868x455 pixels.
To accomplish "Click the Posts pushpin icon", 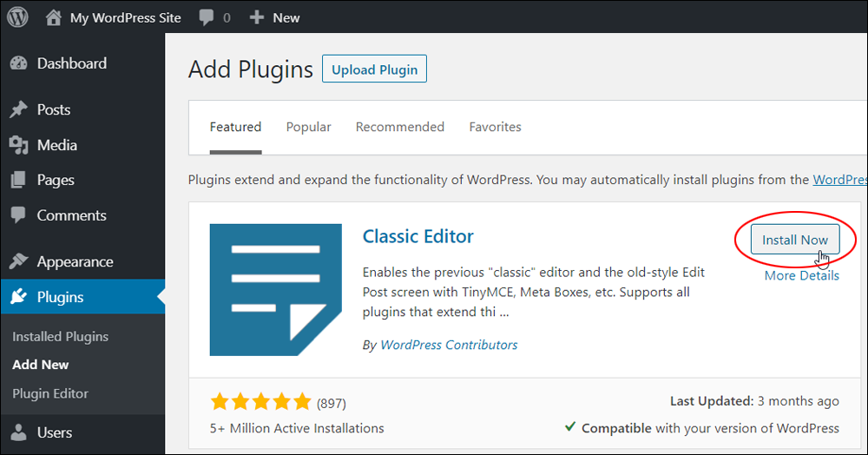I will pyautogui.click(x=18, y=109).
